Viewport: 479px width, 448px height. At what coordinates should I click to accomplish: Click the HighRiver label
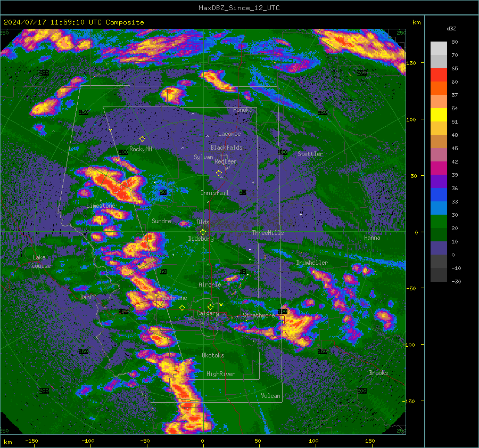pyautogui.click(x=221, y=374)
